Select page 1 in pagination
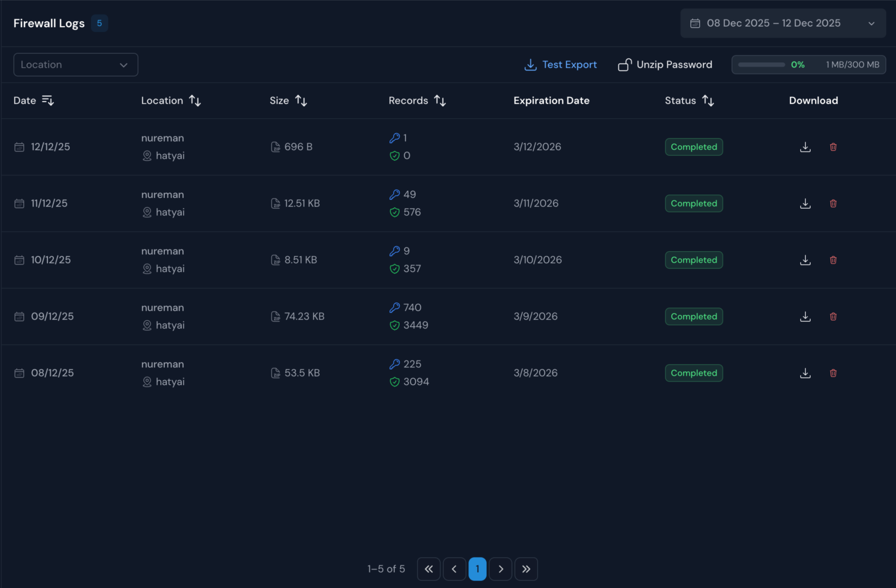The height and width of the screenshot is (588, 896). click(x=477, y=569)
